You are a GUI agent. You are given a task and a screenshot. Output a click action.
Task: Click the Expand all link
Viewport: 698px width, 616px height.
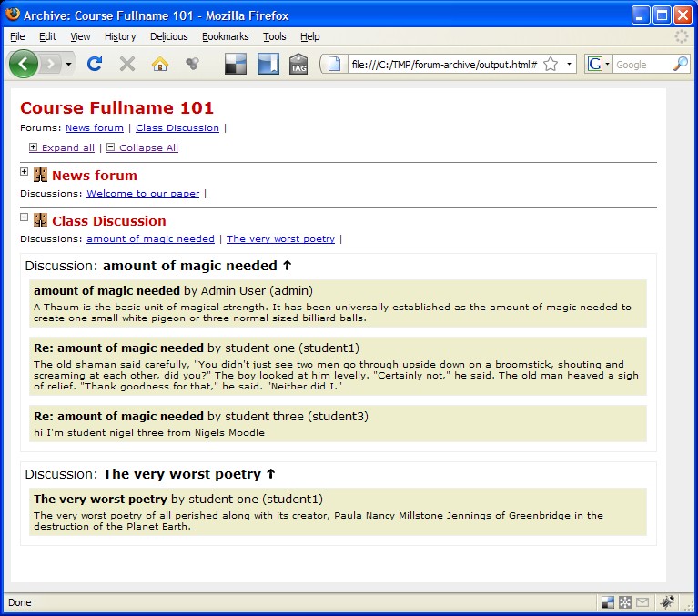pyautogui.click(x=62, y=147)
